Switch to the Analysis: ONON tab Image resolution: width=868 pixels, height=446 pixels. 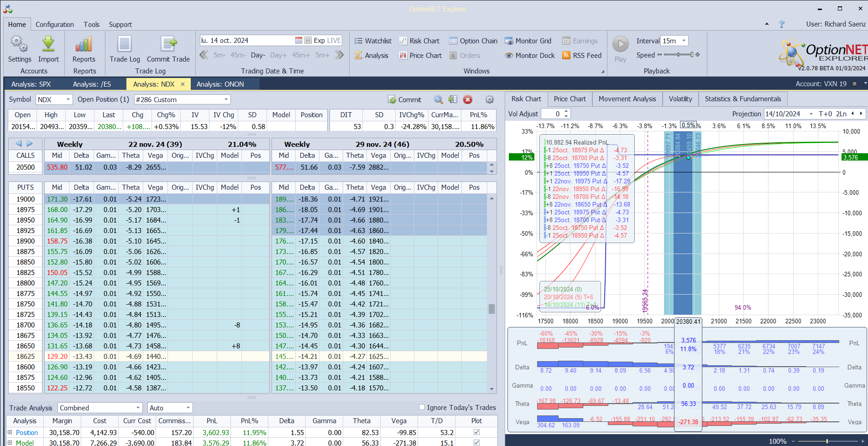[220, 84]
